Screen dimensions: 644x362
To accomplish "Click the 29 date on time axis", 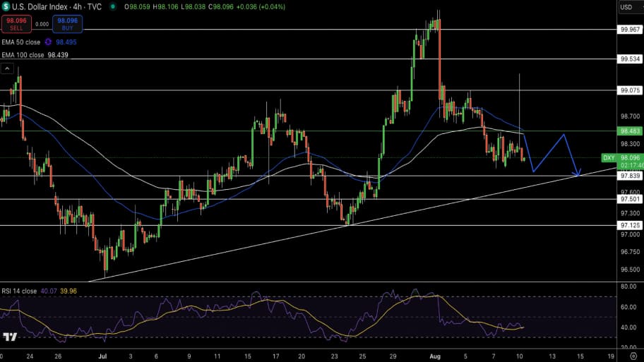I will click(393, 356).
